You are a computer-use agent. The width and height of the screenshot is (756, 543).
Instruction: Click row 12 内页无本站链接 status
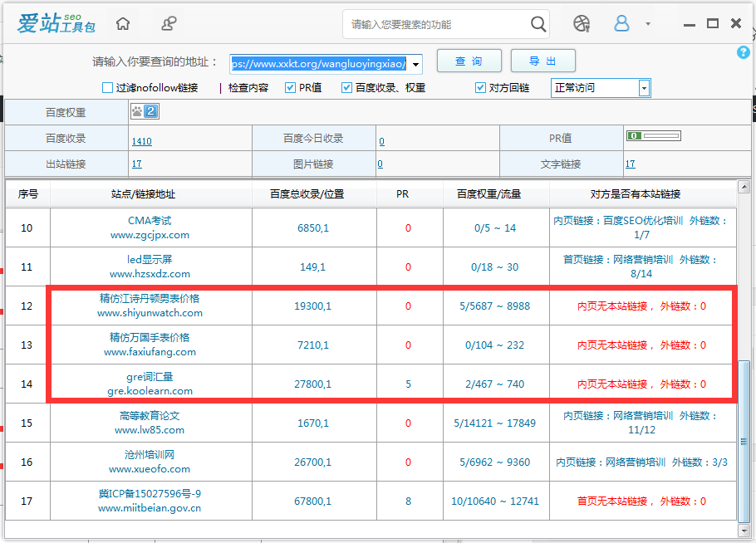point(641,306)
